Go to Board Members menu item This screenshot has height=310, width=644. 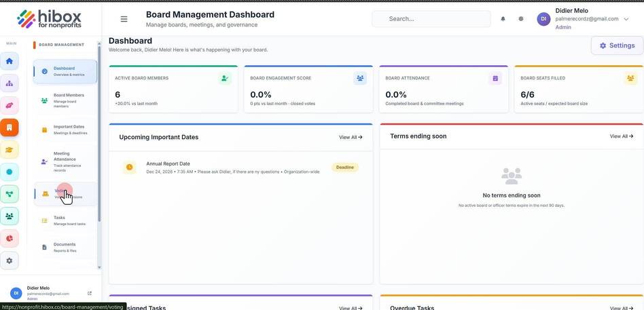65,100
